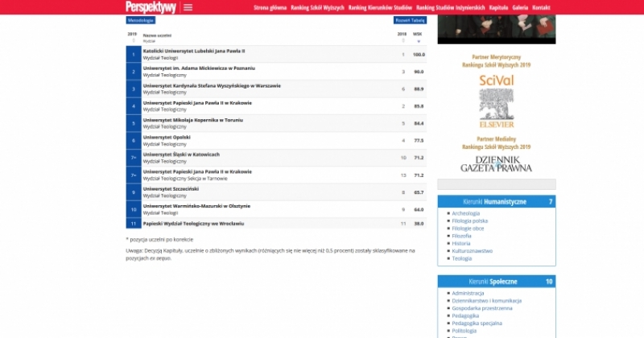Viewport: 644px width, 338px height.
Task: Select Uniwersytet Opolski row
Action: (x=276, y=141)
